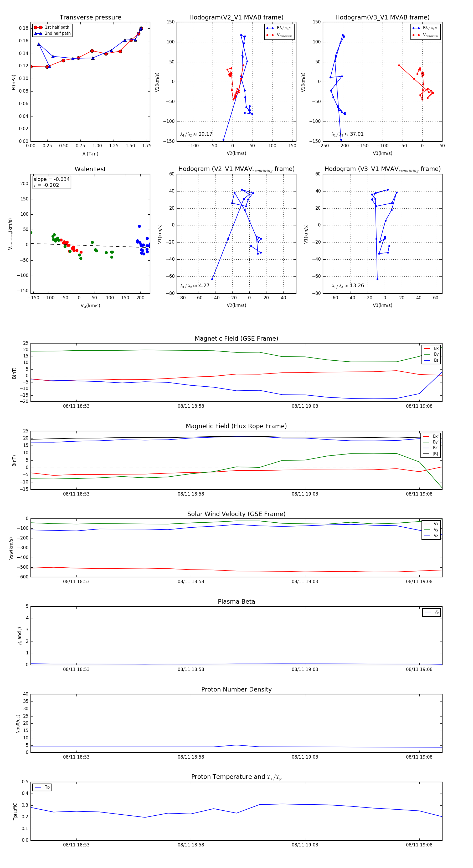The height and width of the screenshot is (868, 473).
Task: Click 'Proton Temperature and Te/Tp' title
Action: pyautogui.click(x=236, y=777)
